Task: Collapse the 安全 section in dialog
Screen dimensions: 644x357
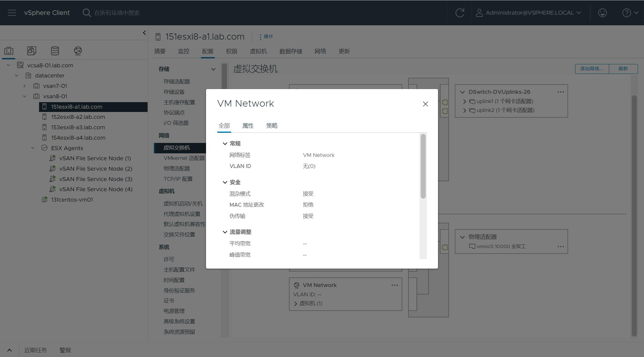Action: click(x=225, y=182)
